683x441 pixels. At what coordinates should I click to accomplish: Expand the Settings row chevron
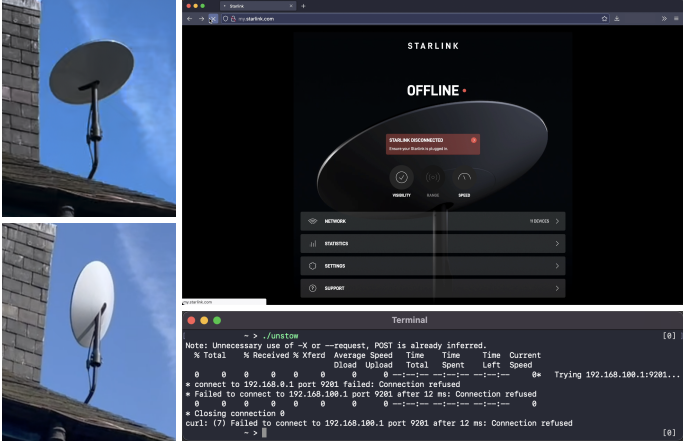557,266
